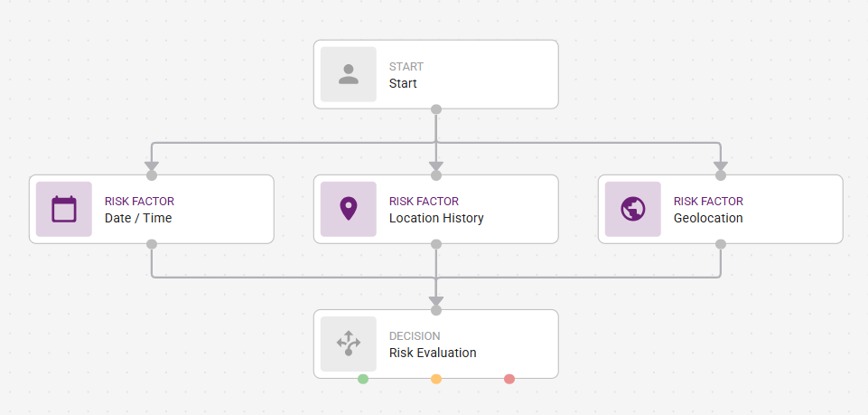Click the red output port on Risk Evaluation
The width and height of the screenshot is (868, 415).
pos(509,379)
